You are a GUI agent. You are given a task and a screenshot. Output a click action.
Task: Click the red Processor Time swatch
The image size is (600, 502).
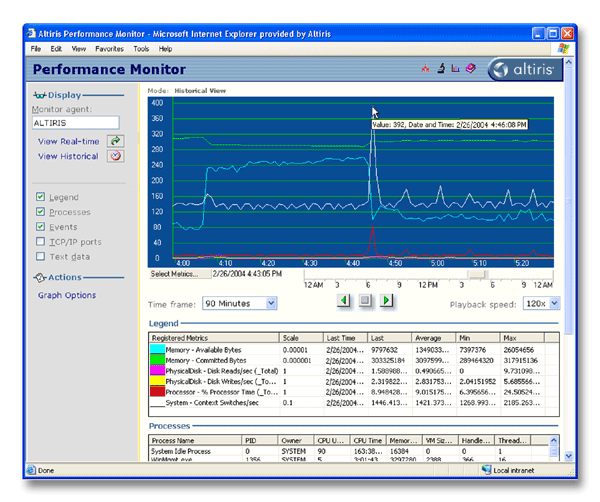point(157,392)
